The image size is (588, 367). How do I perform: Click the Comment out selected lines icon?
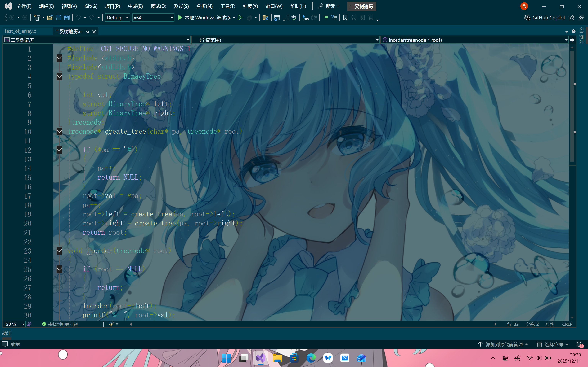click(x=325, y=17)
